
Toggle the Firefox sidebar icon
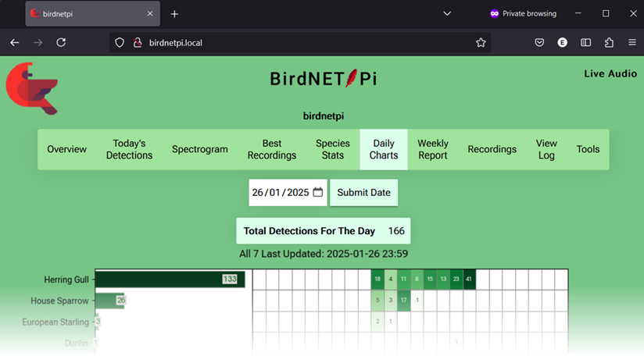[x=585, y=43]
